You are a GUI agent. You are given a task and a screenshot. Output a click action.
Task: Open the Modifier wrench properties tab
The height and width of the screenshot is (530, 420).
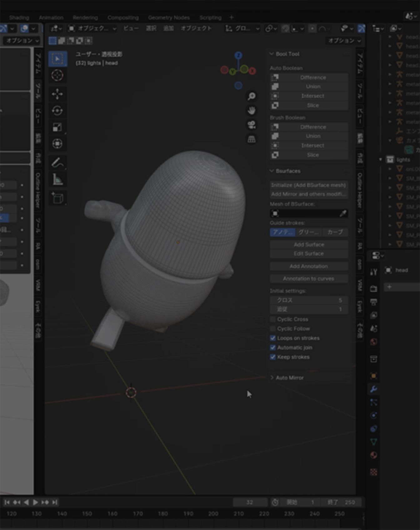point(373,389)
